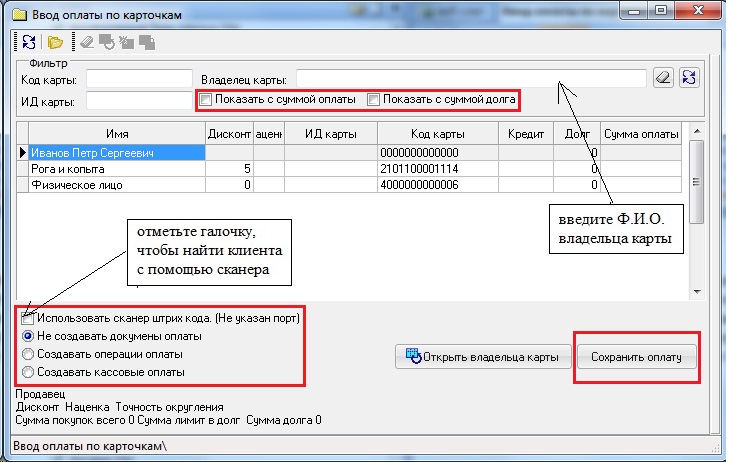This screenshot has height=463, width=729.
Task: Click card code cell '4000000000006'
Action: 438,185
